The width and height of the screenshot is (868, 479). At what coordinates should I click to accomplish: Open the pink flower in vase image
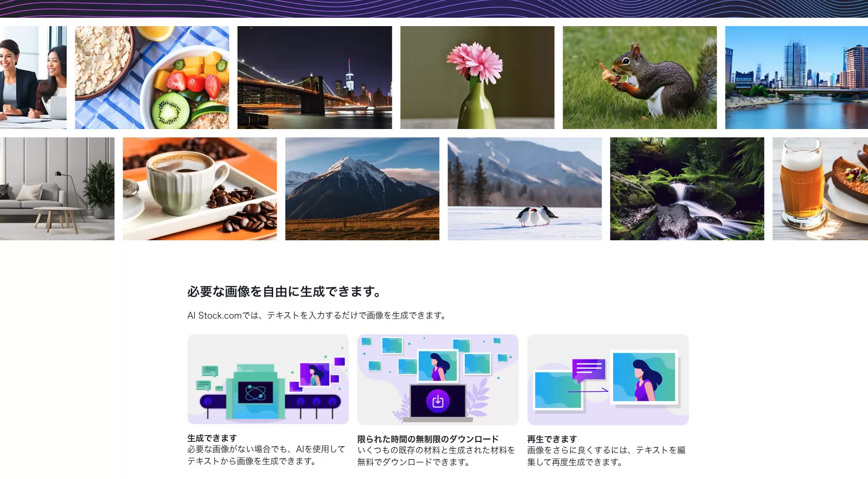tap(477, 77)
